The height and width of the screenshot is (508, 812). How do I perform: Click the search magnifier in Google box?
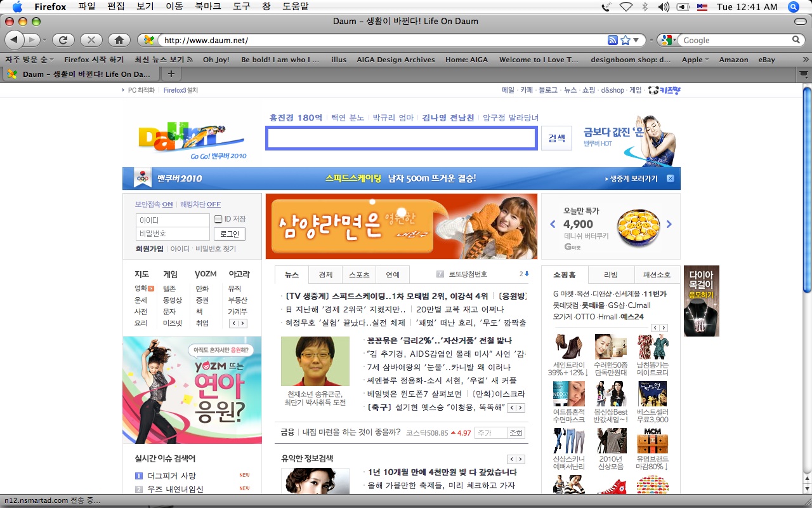(x=796, y=40)
